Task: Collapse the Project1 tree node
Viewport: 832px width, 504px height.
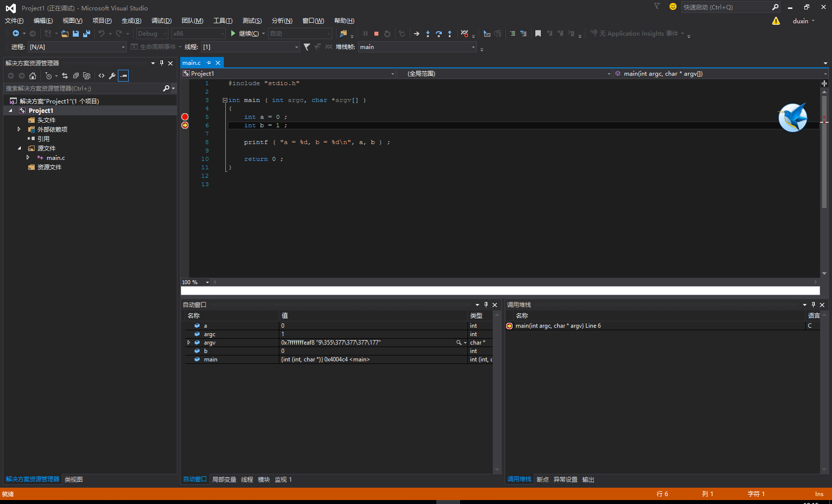Action: (10, 110)
